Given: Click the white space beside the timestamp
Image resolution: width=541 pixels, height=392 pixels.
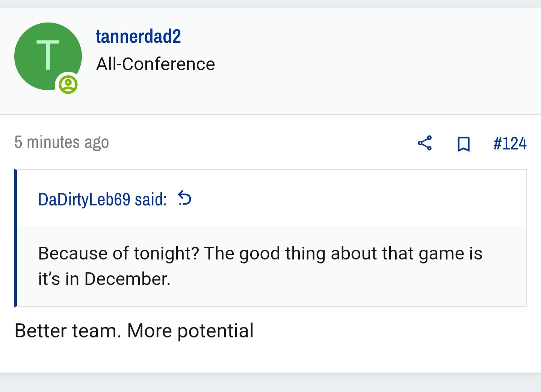Looking at the screenshot, I should 263,143.
